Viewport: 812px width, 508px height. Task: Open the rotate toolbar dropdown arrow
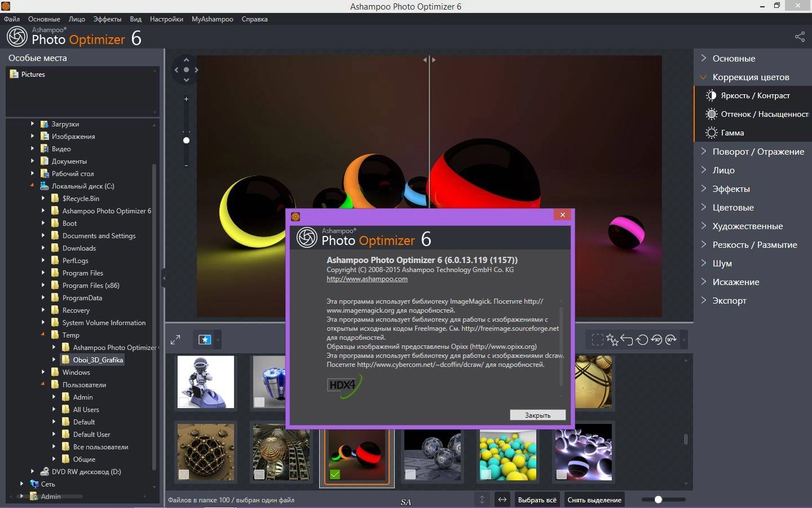(684, 340)
